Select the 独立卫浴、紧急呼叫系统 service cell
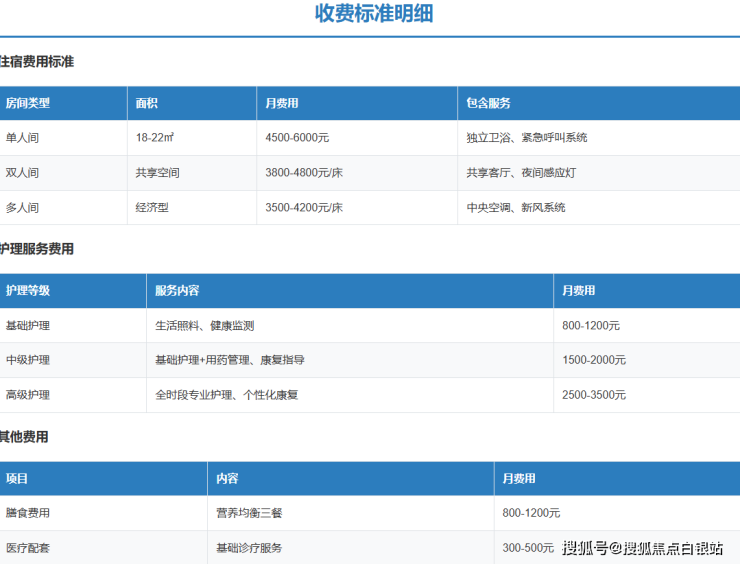740x564 pixels. [x=526, y=138]
